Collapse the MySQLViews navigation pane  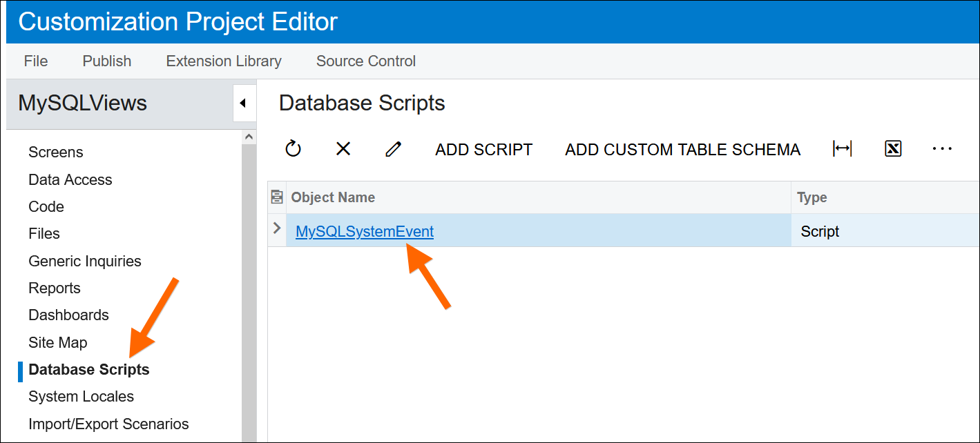tap(243, 103)
